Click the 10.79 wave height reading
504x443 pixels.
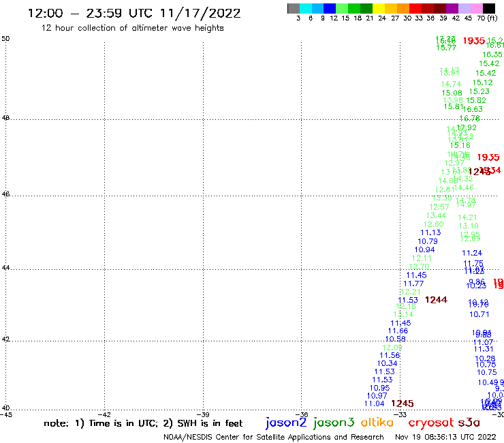[428, 241]
